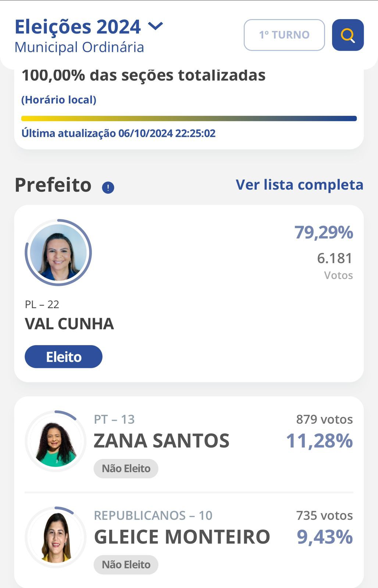Click the sections totalized progress bar

tap(189, 118)
